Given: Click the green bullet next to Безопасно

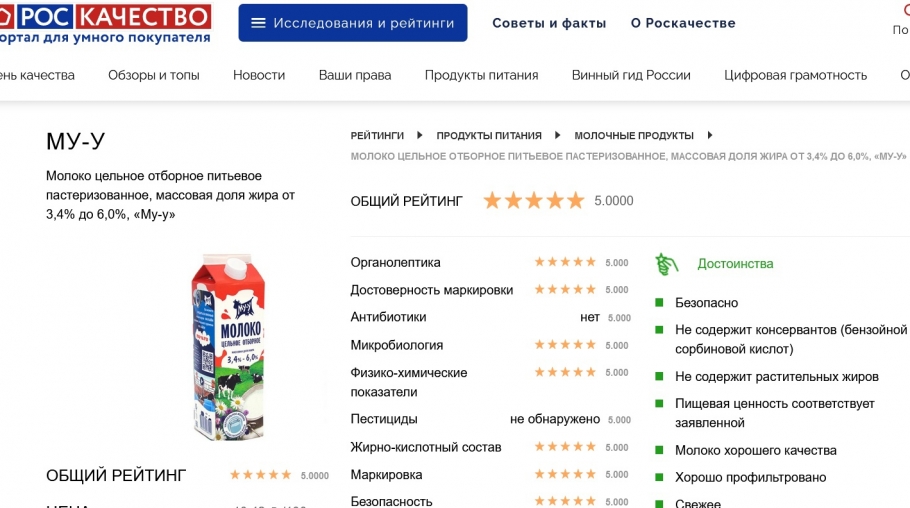Looking at the screenshot, I should click(659, 302).
